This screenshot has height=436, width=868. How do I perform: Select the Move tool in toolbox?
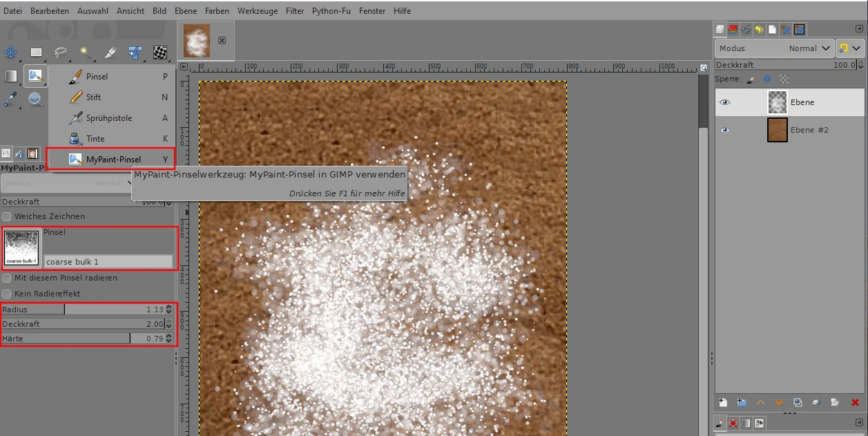11,53
